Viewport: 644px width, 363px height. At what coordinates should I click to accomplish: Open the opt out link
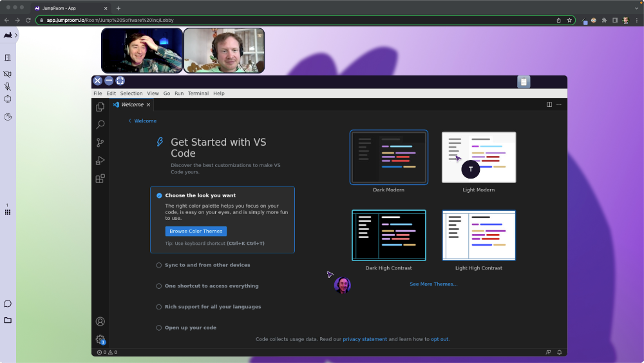pyautogui.click(x=439, y=339)
